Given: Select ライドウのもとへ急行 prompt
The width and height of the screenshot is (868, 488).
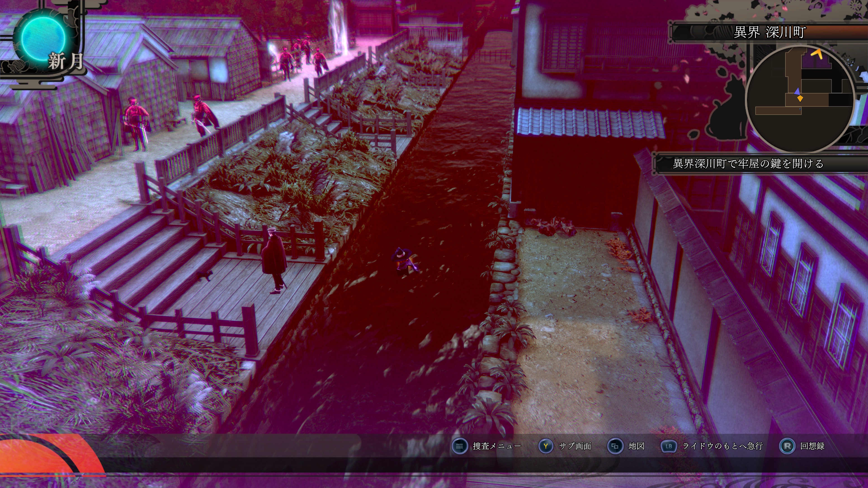Looking at the screenshot, I should point(722,446).
